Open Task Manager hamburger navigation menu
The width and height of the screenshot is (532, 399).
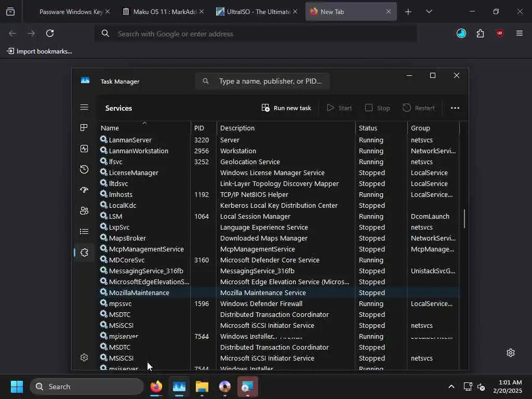pyautogui.click(x=84, y=108)
